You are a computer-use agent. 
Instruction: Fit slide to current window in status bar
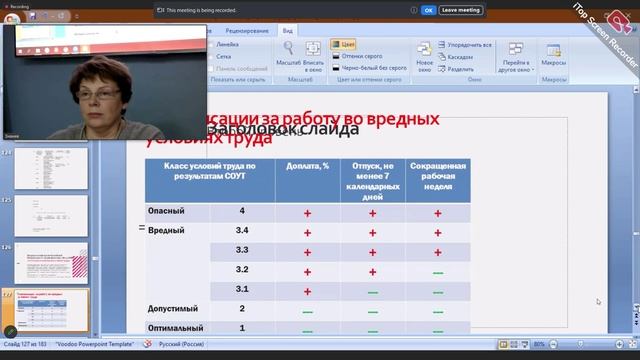[632, 344]
